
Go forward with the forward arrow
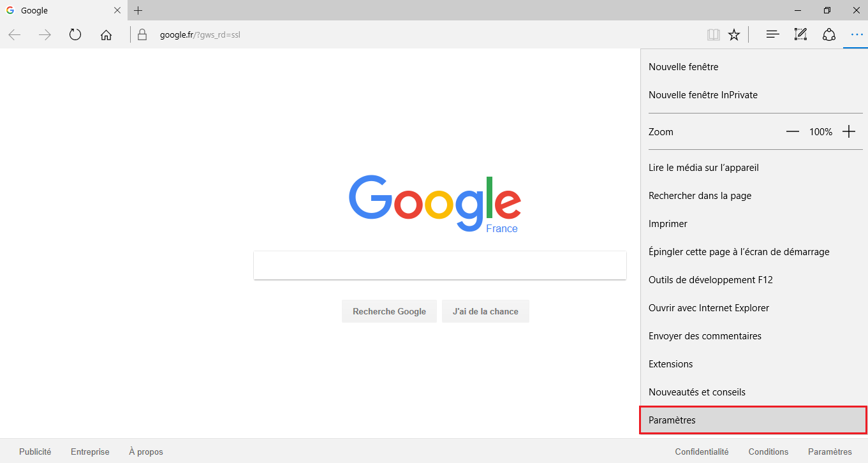[x=45, y=34]
